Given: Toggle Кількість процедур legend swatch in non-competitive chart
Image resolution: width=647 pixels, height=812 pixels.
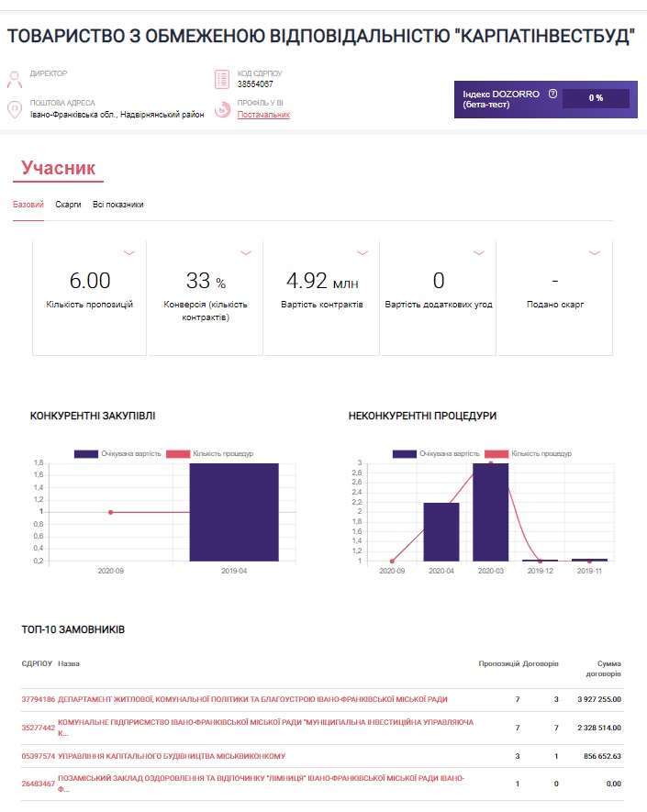Looking at the screenshot, I should [x=496, y=453].
